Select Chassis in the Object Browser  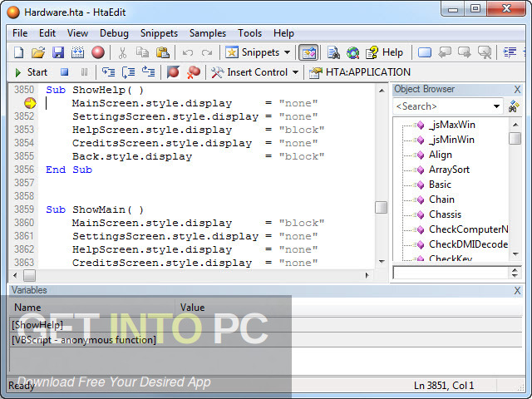tap(445, 214)
